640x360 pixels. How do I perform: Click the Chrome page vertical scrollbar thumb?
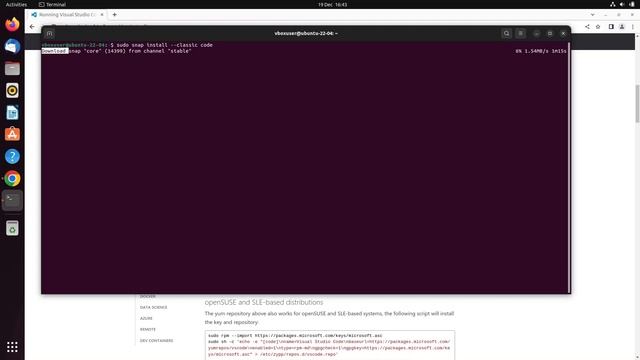[637, 103]
